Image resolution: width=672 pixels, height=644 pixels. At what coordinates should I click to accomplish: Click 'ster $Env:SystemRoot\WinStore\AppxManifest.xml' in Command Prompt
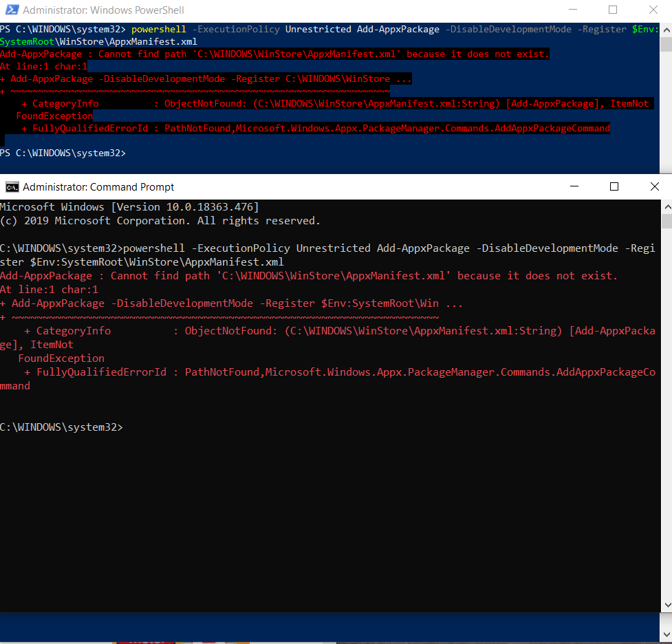tap(142, 262)
